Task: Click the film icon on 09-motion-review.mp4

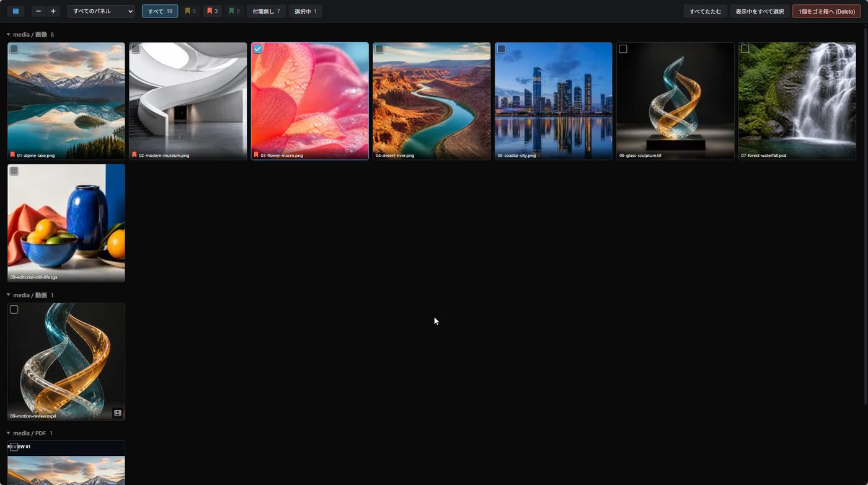Action: [x=118, y=413]
